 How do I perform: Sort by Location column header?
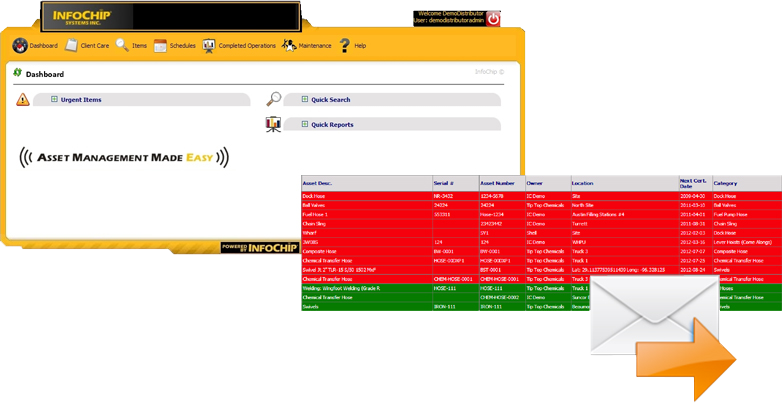(x=583, y=183)
